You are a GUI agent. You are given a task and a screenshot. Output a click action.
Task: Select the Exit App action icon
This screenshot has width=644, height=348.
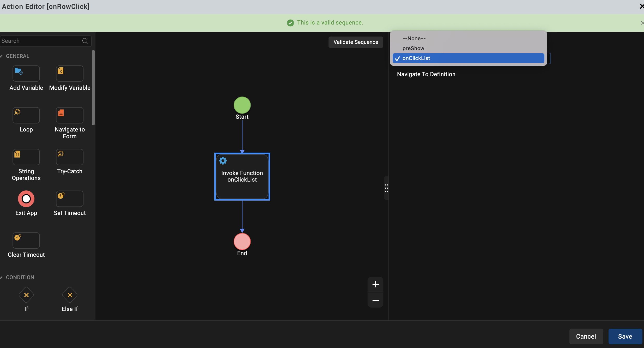coord(26,199)
